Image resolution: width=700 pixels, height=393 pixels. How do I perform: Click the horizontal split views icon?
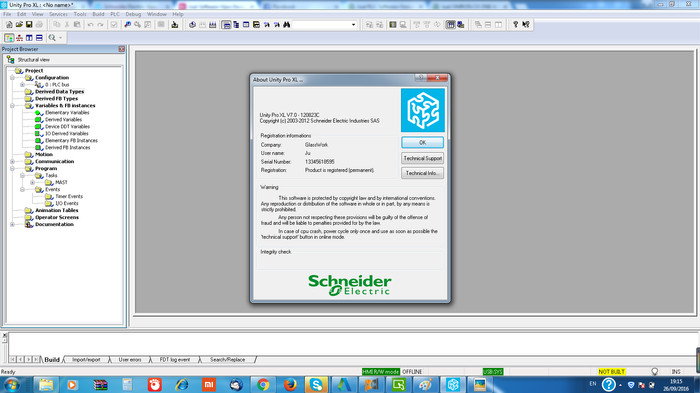click(x=39, y=38)
